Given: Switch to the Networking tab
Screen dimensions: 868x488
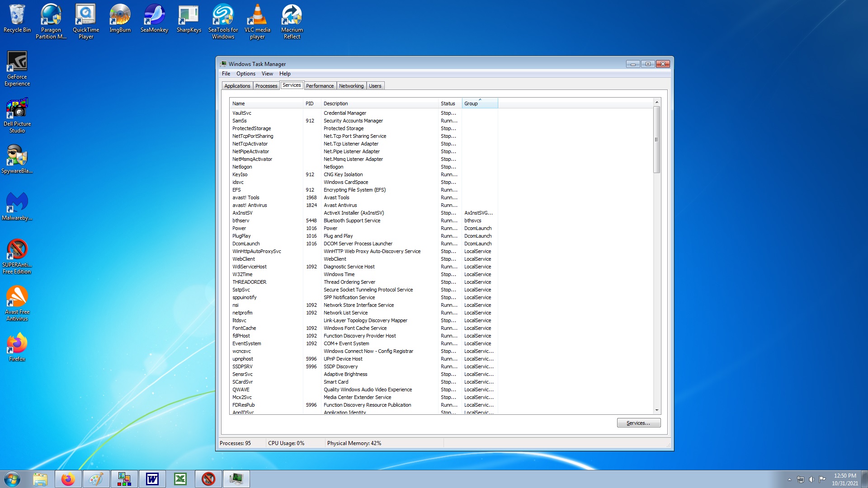Looking at the screenshot, I should [351, 85].
